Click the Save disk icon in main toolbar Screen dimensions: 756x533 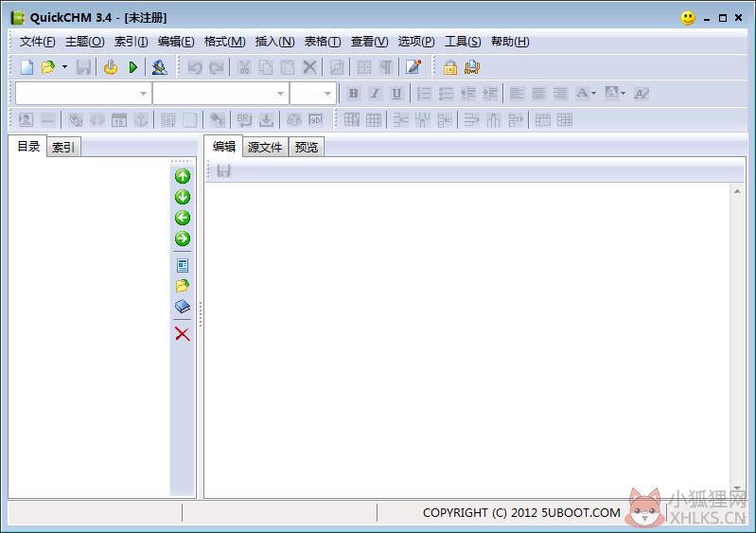point(83,67)
